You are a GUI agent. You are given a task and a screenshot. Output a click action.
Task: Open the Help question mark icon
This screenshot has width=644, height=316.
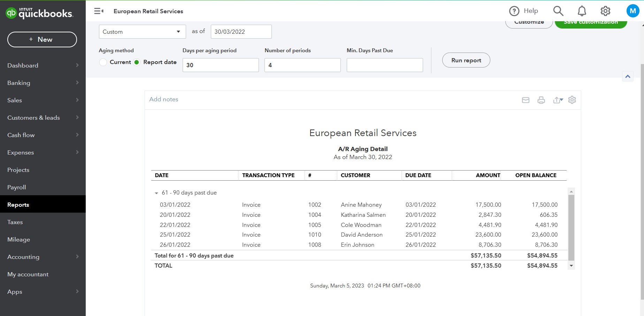[x=514, y=11]
